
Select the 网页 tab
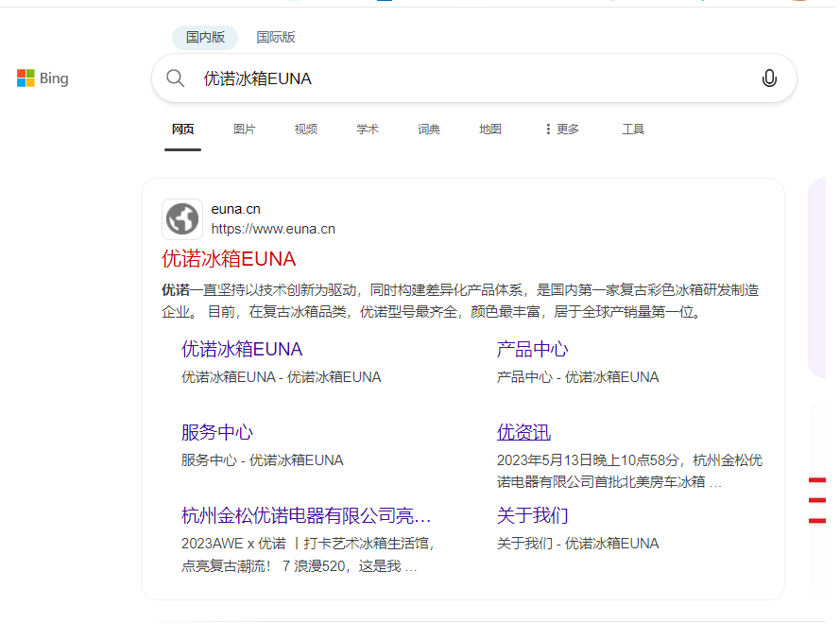coord(182,130)
